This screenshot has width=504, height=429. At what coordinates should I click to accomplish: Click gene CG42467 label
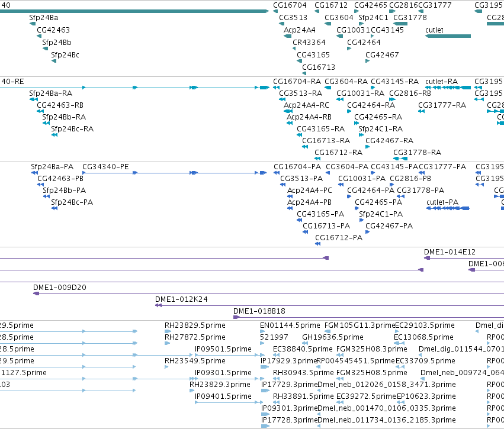click(382, 55)
